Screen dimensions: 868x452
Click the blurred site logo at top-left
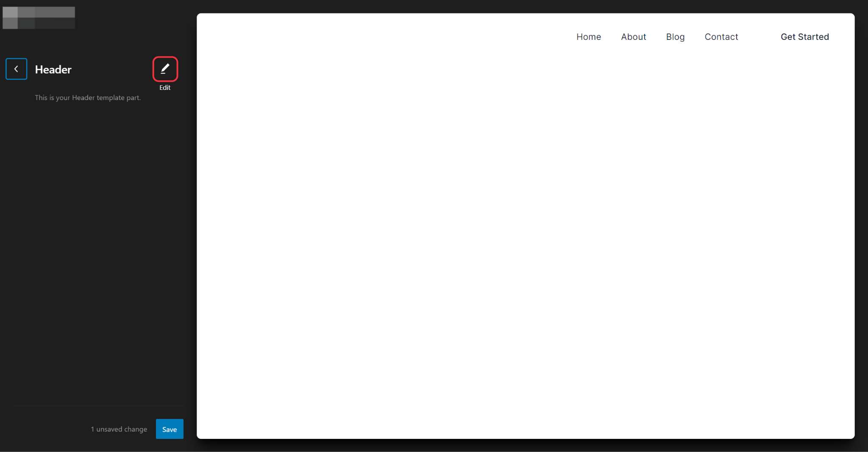click(x=39, y=18)
